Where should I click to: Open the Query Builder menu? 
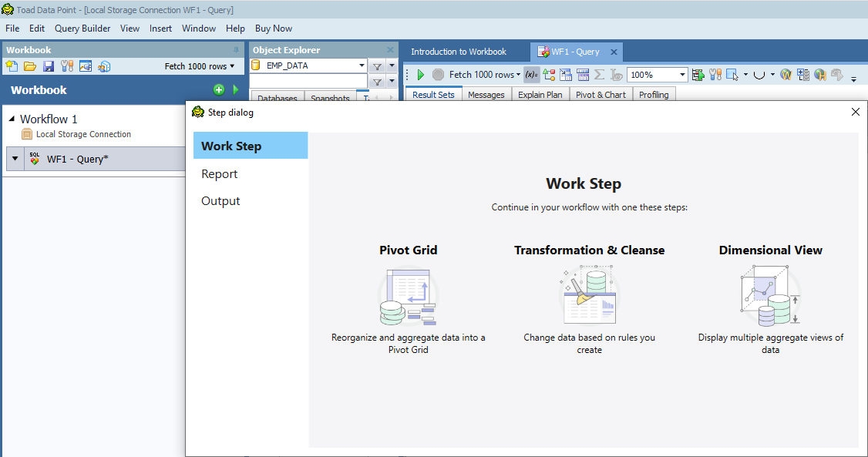point(82,29)
